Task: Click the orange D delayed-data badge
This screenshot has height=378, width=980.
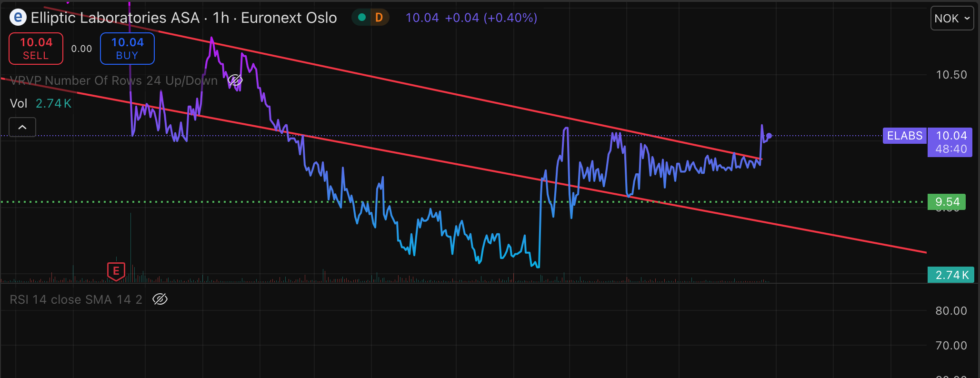Action: click(379, 18)
